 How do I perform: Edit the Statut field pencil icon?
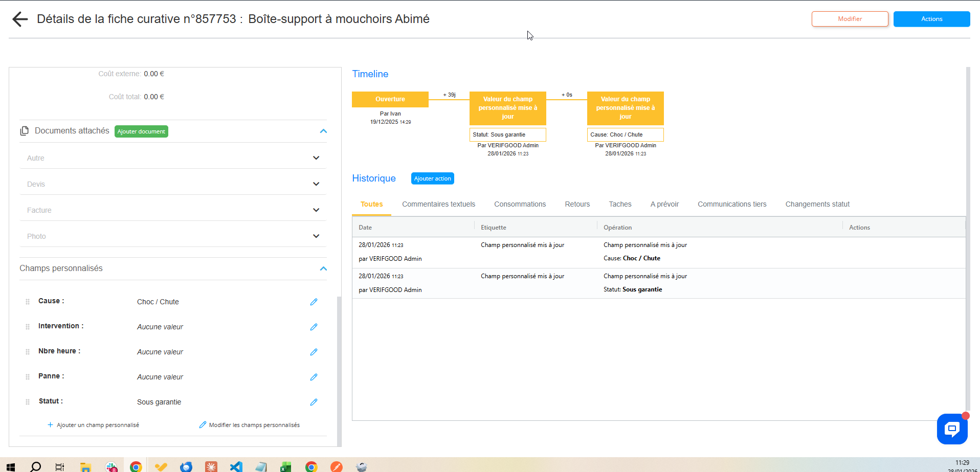[x=314, y=402]
